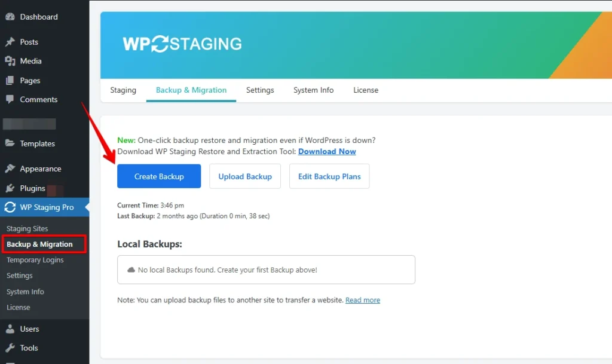612x364 pixels.
Task: Click the green 'New:' label
Action: pos(127,140)
